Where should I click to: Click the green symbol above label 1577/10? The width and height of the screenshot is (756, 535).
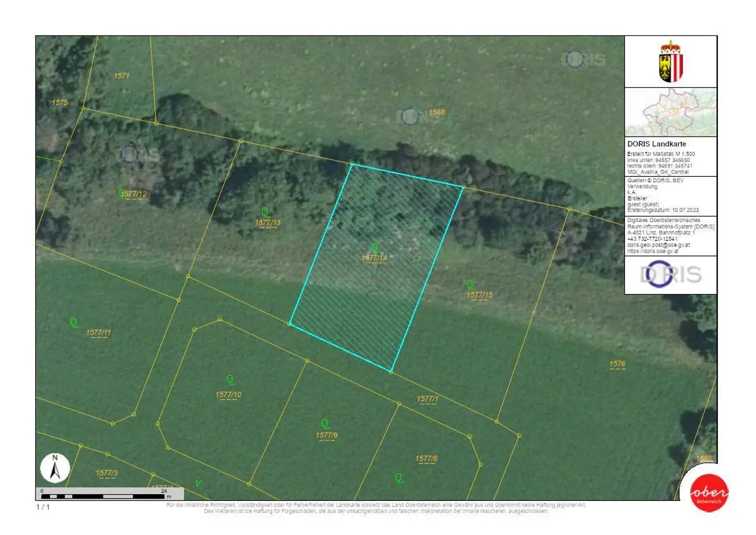point(230,379)
